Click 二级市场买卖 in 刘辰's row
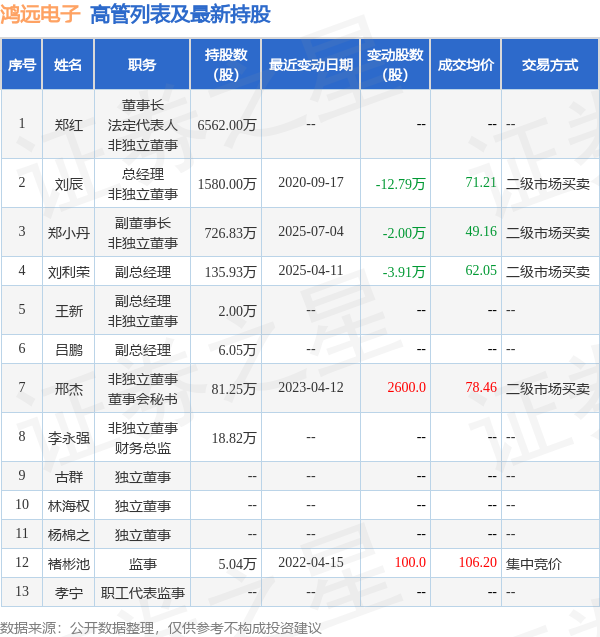Image resolution: width=600 pixels, height=637 pixels. [548, 184]
